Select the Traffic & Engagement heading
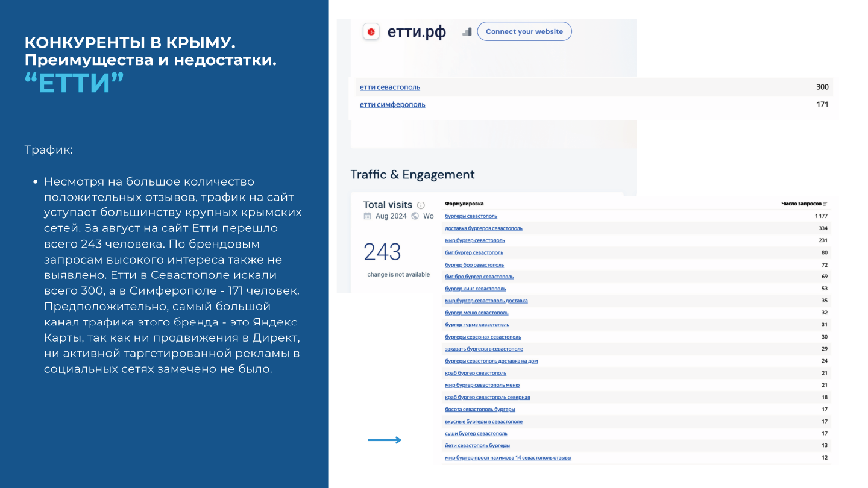Image resolution: width=868 pixels, height=488 pixels. pyautogui.click(x=412, y=175)
